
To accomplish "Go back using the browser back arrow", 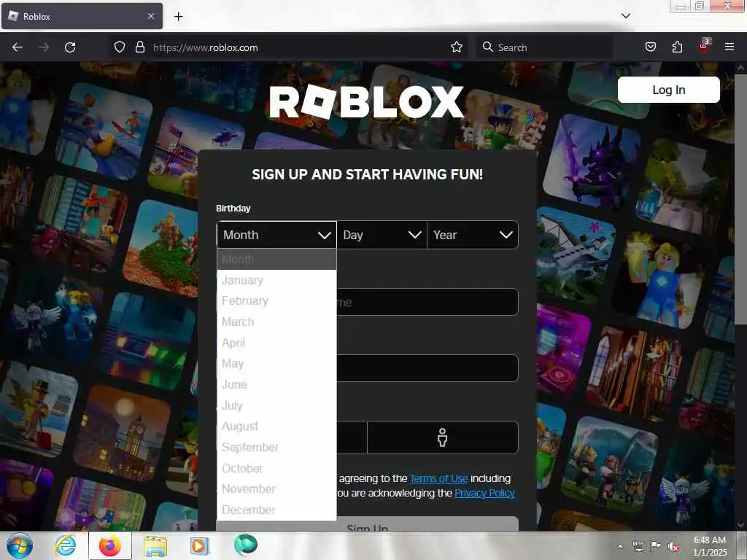I will point(18,47).
